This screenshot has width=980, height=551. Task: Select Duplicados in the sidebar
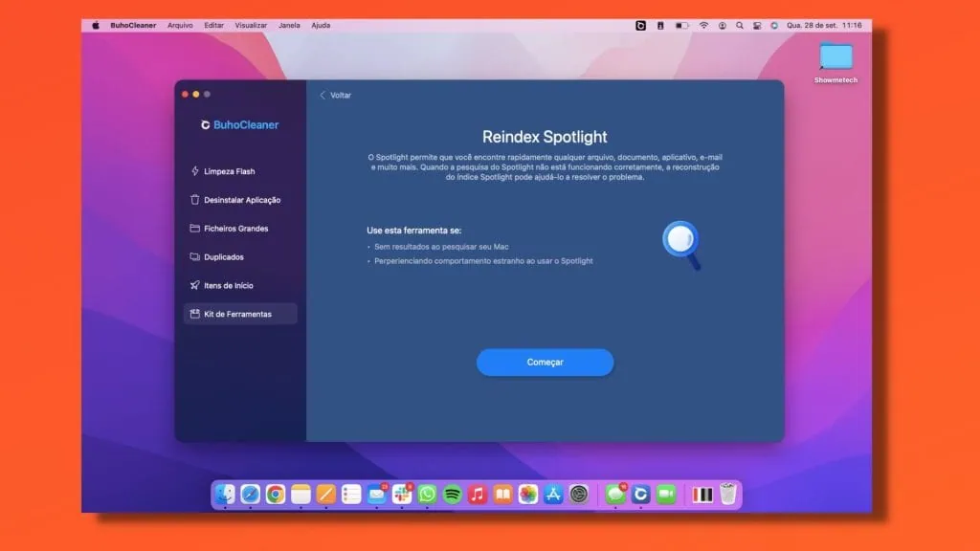coord(223,257)
